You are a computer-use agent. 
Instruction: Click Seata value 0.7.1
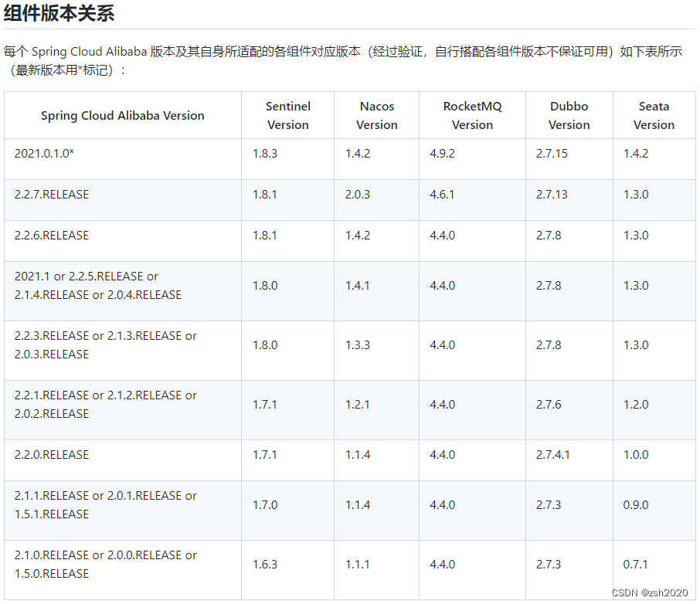click(636, 565)
